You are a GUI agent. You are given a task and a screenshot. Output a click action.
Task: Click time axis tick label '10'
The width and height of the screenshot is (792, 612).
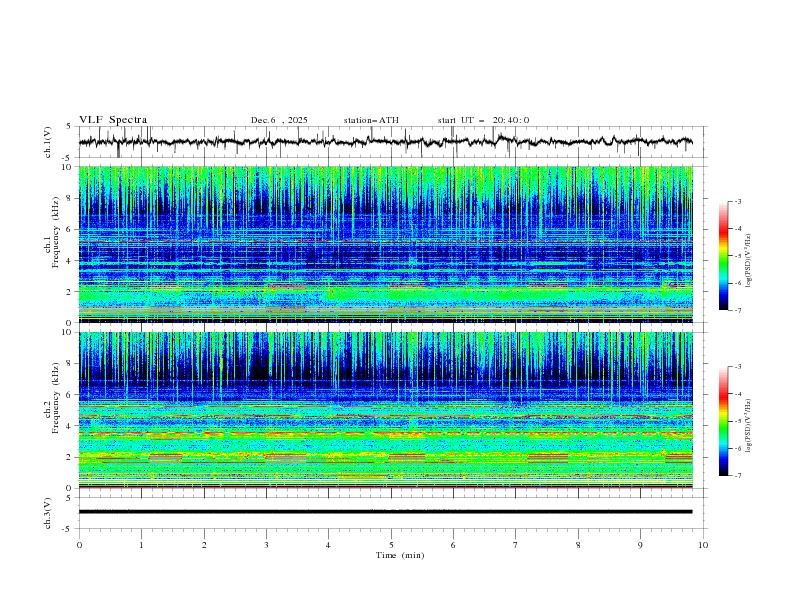(703, 545)
